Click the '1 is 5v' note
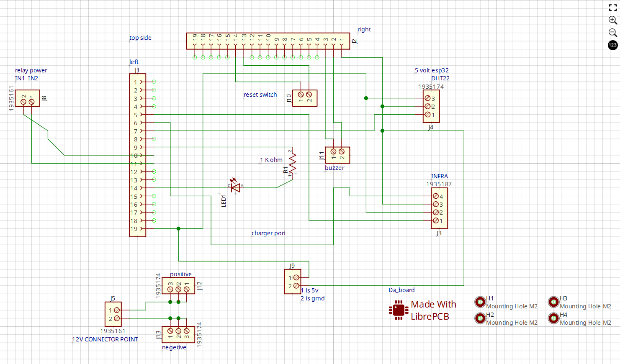Image resolution: width=620 pixels, height=364 pixels. pos(309,290)
